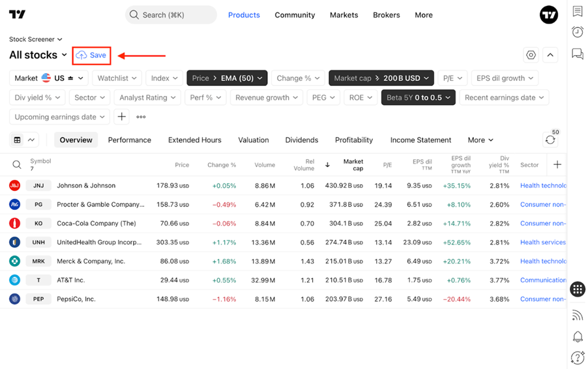The height and width of the screenshot is (369, 588).
Task: Open the watchlist panel icon in sidebar
Action: pyautogui.click(x=578, y=11)
